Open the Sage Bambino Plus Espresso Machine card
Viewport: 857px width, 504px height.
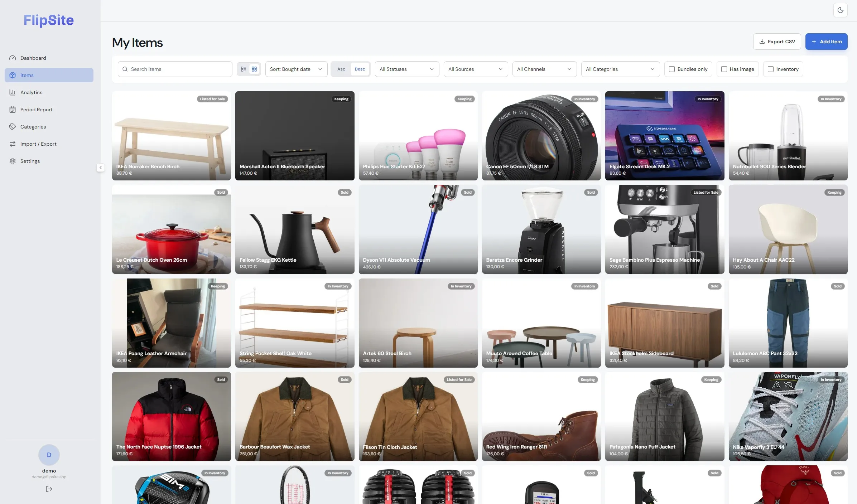click(x=665, y=229)
